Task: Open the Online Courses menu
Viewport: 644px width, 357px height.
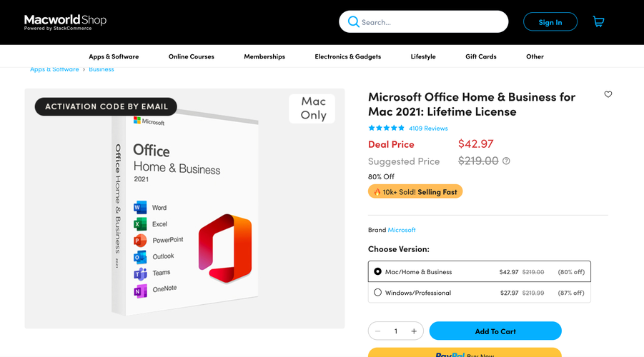Action: [x=192, y=56]
